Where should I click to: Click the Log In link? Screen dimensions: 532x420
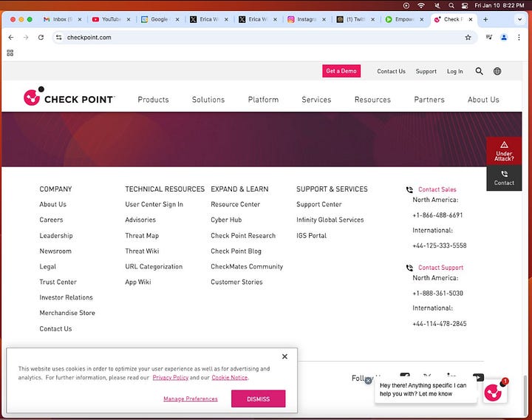coord(454,71)
